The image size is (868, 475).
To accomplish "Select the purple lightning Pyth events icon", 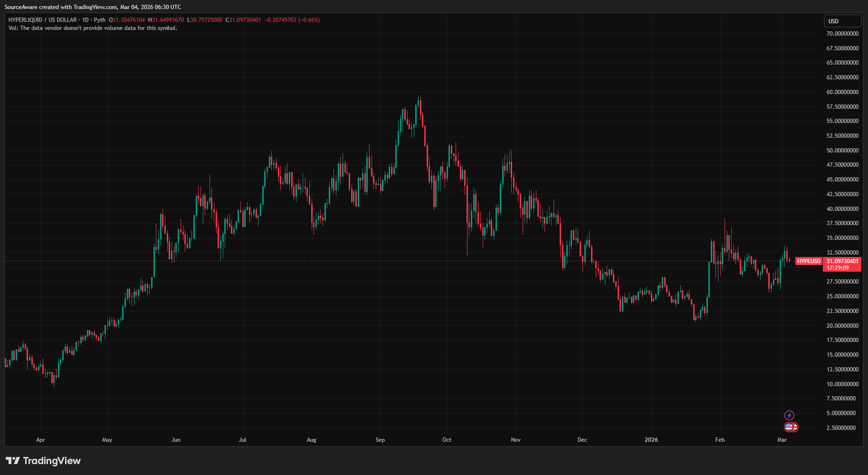I will pyautogui.click(x=789, y=415).
